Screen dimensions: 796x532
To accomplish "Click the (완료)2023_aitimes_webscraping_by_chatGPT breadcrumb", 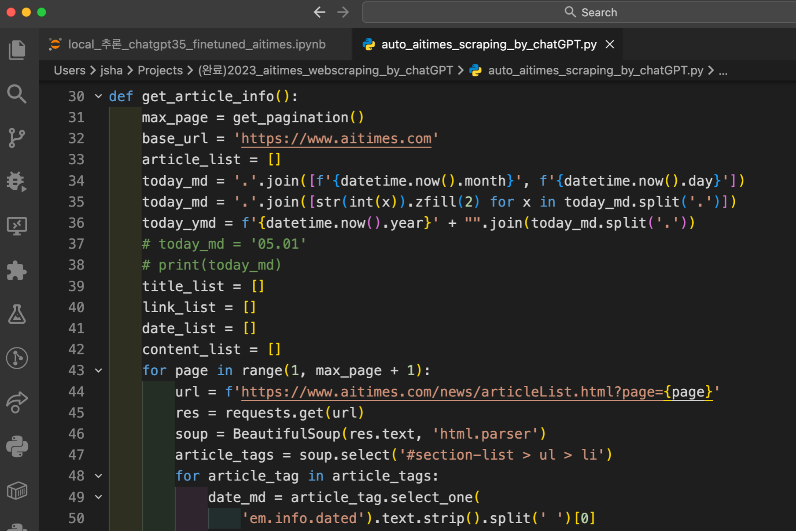I will (x=325, y=70).
